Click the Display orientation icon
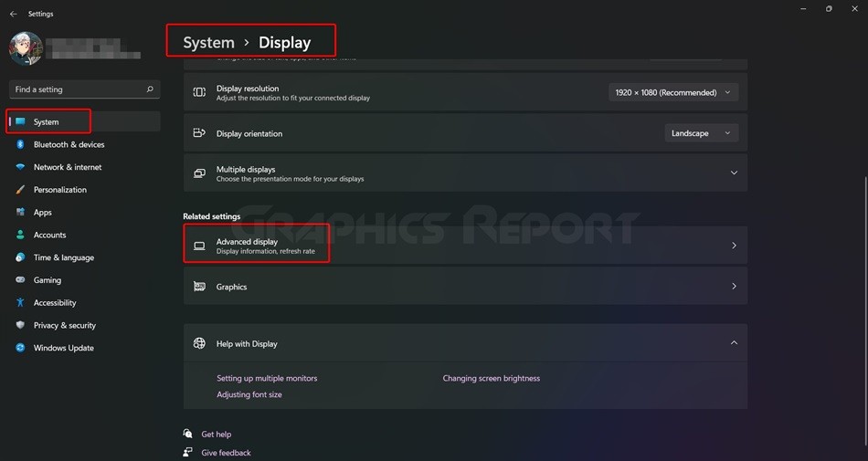The image size is (868, 461). click(199, 133)
